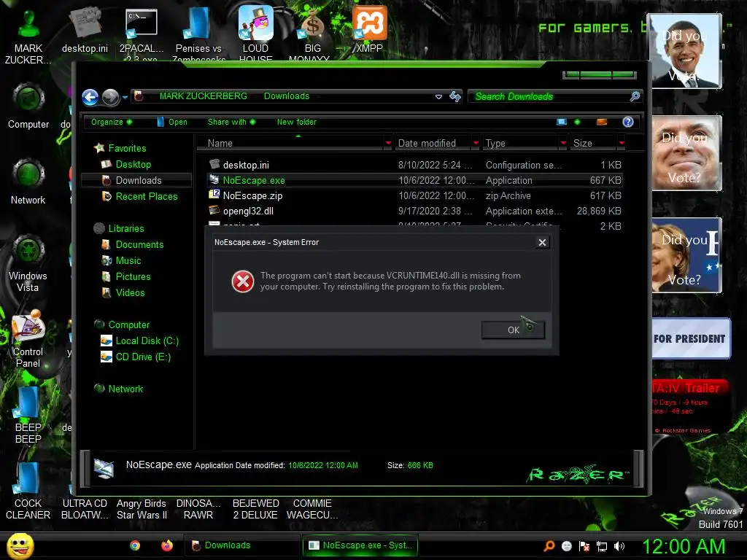
Task: Open the Size column filter dropdown
Action: 622,144
